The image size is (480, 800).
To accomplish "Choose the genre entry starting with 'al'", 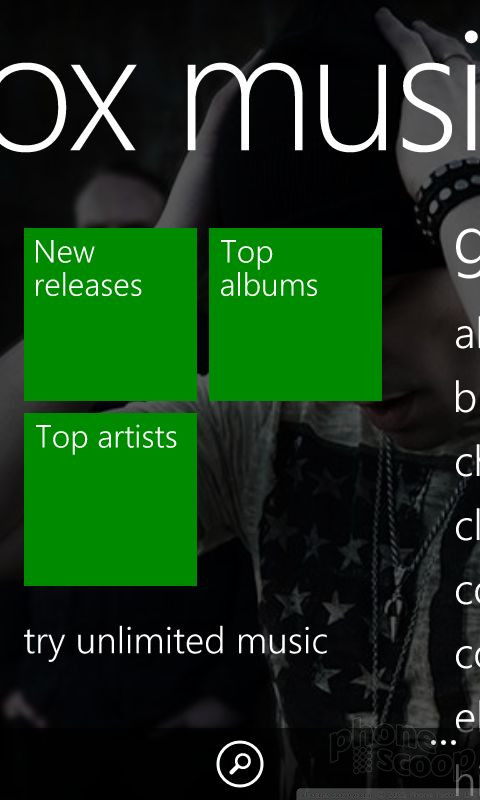I will (x=467, y=335).
